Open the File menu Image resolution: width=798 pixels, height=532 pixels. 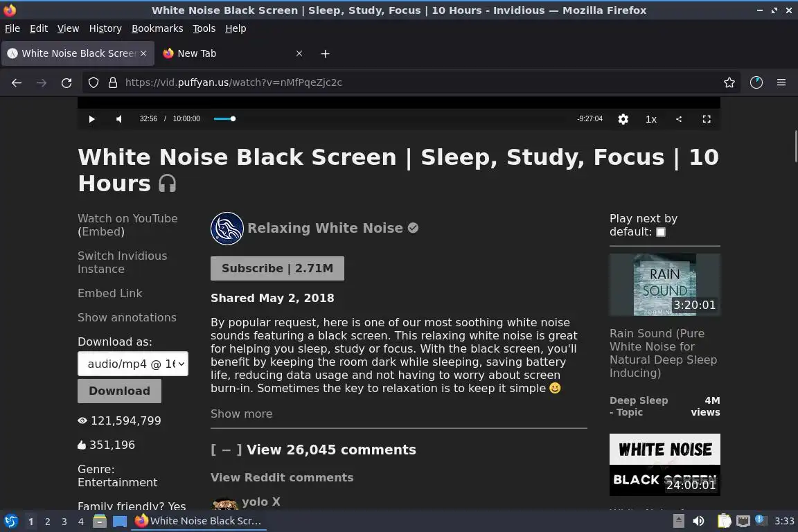point(12,28)
